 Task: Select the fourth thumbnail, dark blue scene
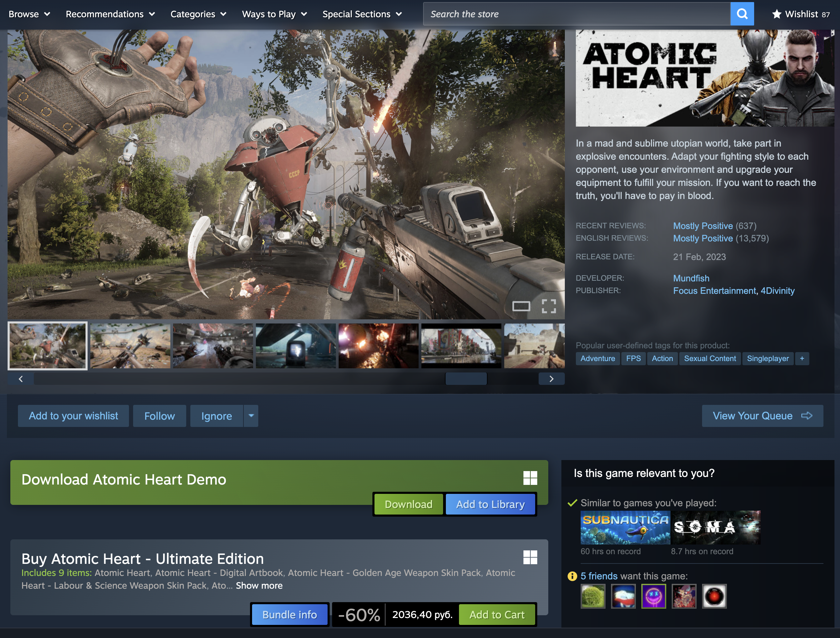pyautogui.click(x=296, y=346)
